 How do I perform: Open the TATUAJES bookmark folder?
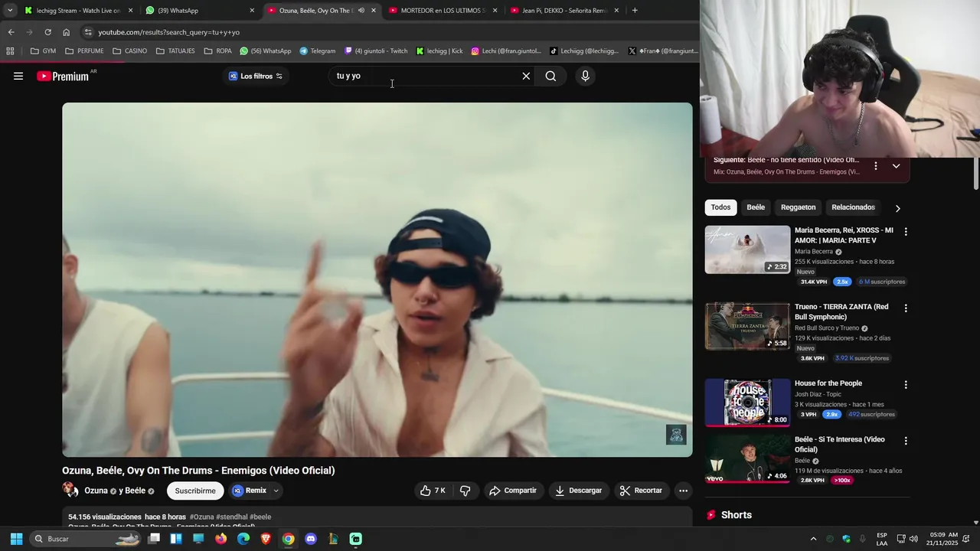click(175, 51)
